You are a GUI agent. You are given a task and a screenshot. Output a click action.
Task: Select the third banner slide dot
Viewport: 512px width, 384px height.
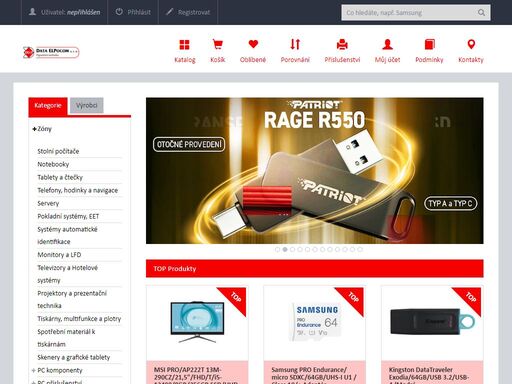[292, 249]
